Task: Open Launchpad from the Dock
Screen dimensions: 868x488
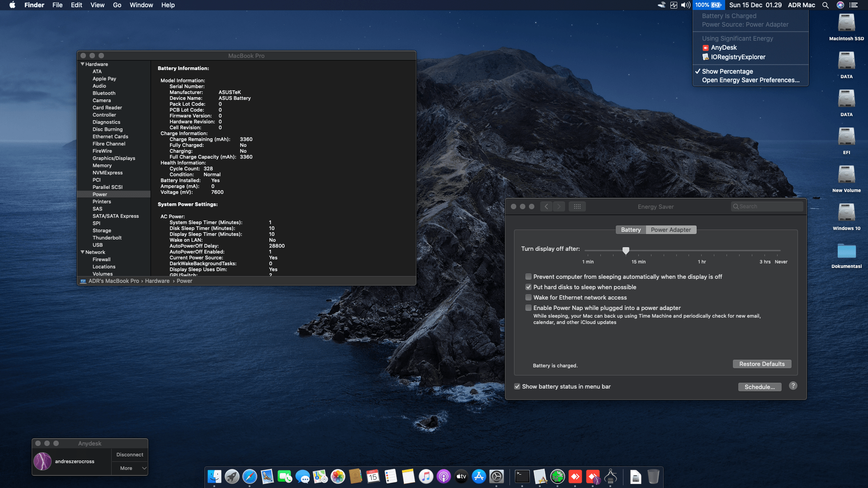Action: 232,476
